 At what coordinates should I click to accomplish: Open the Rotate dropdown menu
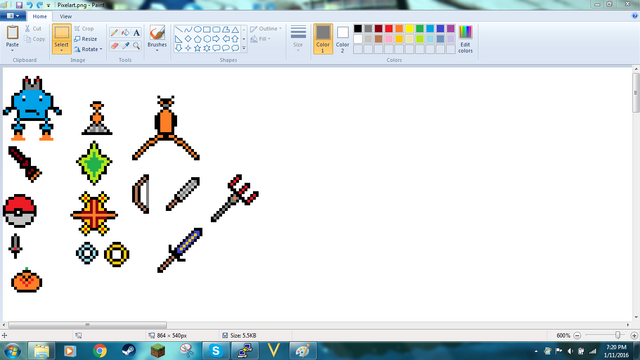pyautogui.click(x=88, y=49)
